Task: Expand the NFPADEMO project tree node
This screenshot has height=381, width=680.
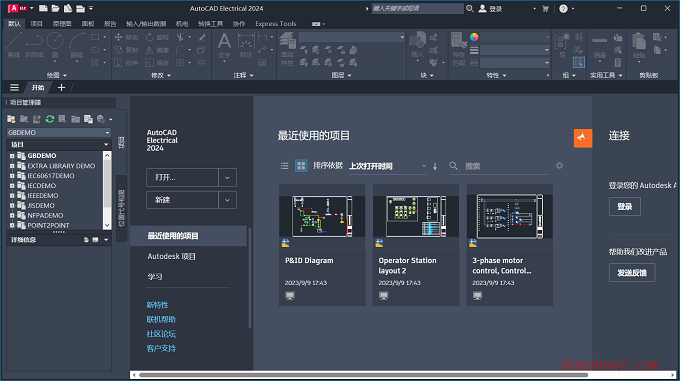Action: (12, 215)
